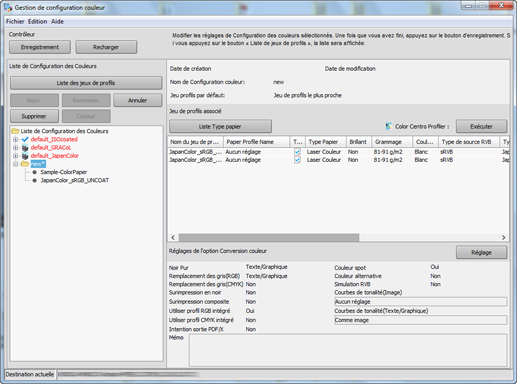This screenshot has width=517, height=384.
Task: Collapse the new* tree node
Action: [x=16, y=164]
